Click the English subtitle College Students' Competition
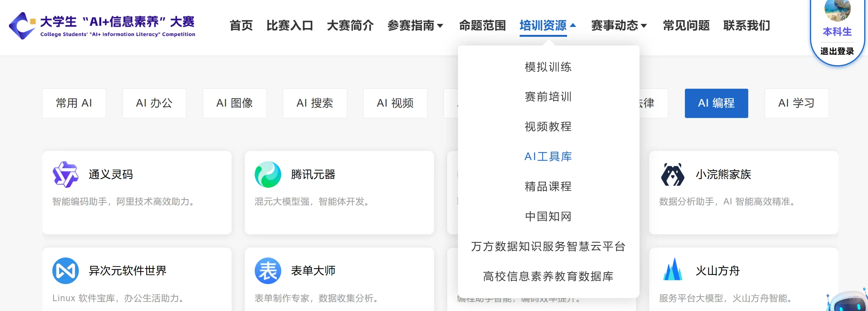This screenshot has width=868, height=311. [118, 35]
